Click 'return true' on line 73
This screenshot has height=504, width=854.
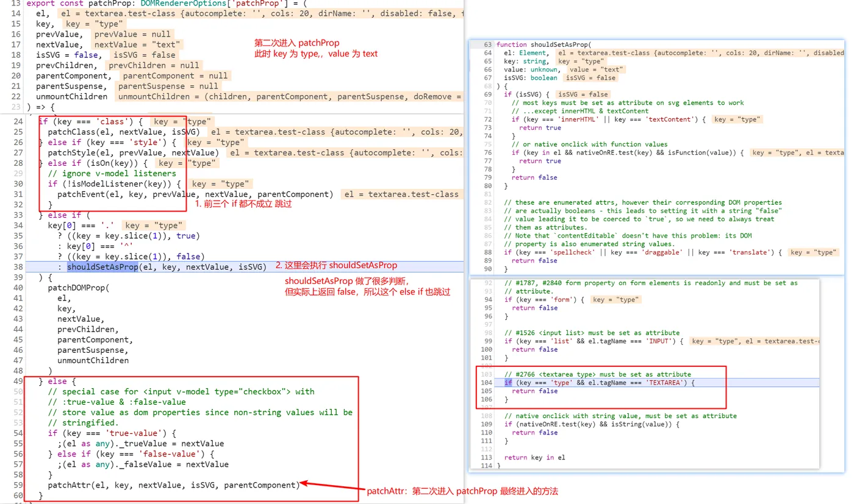click(x=540, y=127)
